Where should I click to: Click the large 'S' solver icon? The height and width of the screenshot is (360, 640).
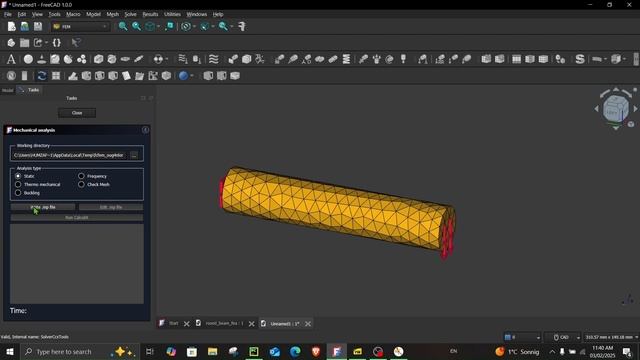pos(580,59)
